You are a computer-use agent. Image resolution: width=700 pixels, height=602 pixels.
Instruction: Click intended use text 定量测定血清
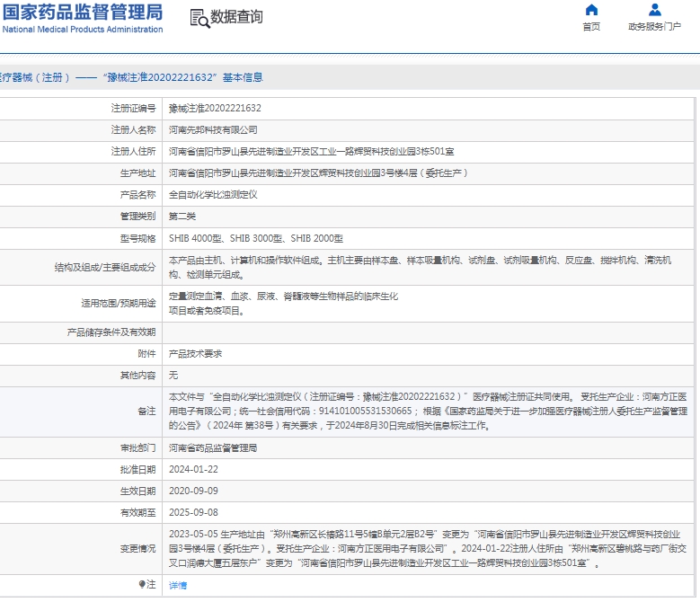283,304
